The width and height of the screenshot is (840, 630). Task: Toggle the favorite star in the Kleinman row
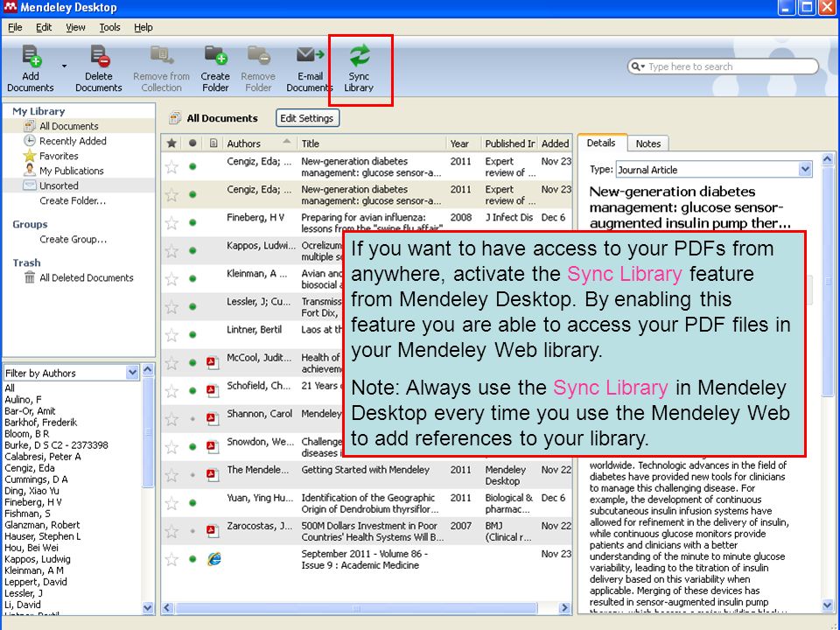point(171,278)
